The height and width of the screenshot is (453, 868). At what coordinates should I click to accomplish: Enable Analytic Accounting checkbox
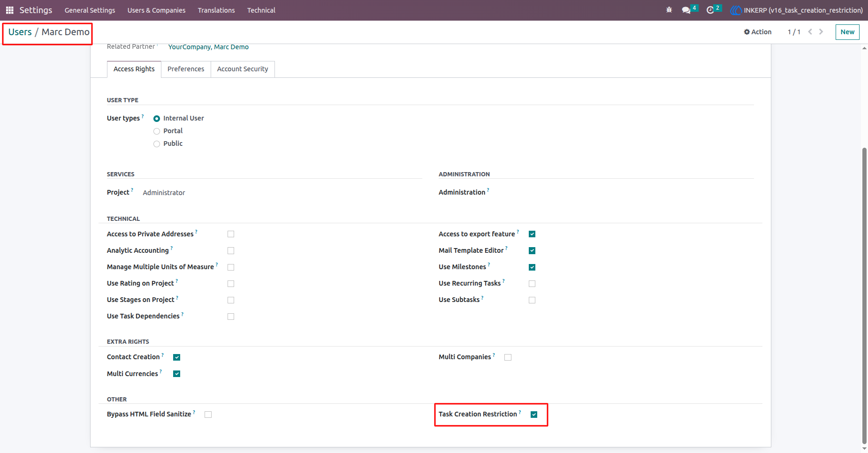pyautogui.click(x=231, y=251)
